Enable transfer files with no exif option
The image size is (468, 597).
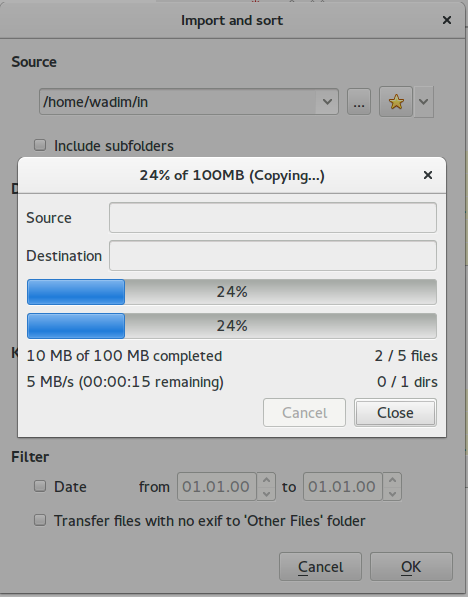coord(40,520)
